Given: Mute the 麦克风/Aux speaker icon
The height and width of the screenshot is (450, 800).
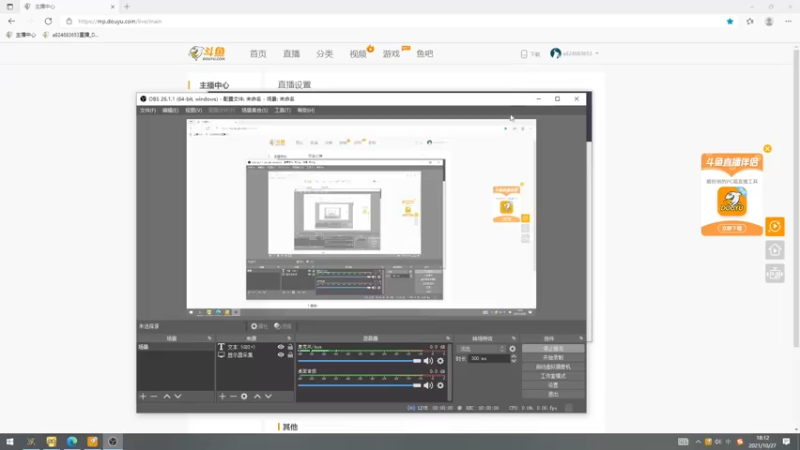Looking at the screenshot, I should tap(428, 361).
